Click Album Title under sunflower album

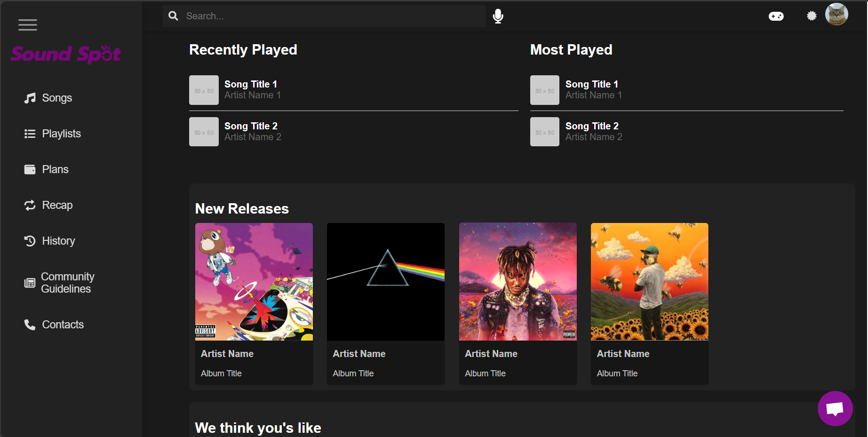click(617, 373)
